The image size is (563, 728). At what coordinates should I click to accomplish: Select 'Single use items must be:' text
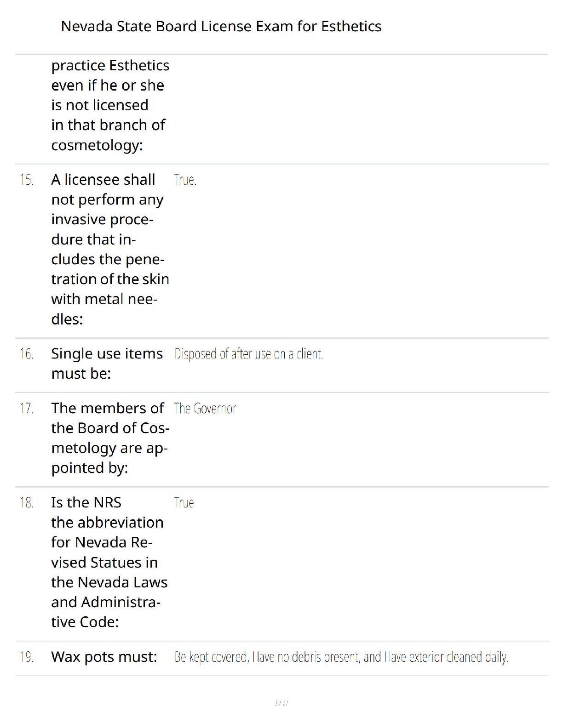pyautogui.click(x=107, y=364)
